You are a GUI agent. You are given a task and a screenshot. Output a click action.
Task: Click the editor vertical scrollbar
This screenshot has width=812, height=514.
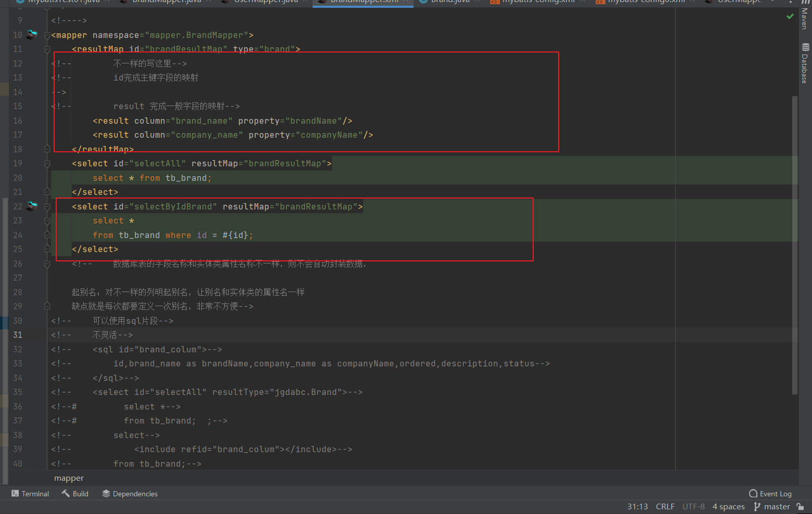(x=794, y=245)
